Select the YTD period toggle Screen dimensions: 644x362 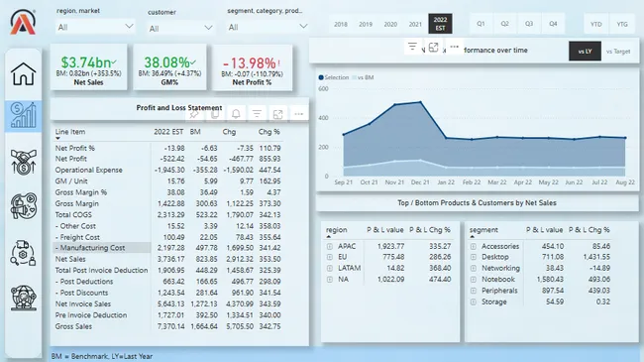tap(595, 24)
